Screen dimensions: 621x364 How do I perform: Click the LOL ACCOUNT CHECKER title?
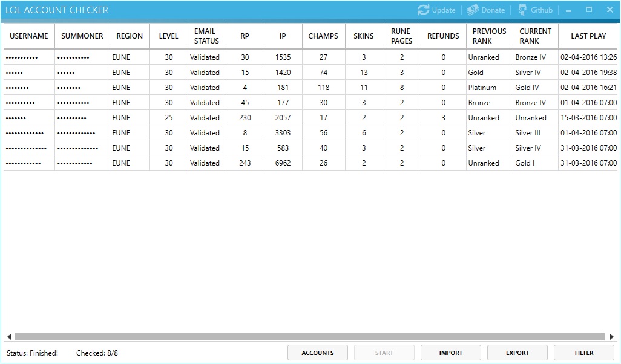[57, 10]
